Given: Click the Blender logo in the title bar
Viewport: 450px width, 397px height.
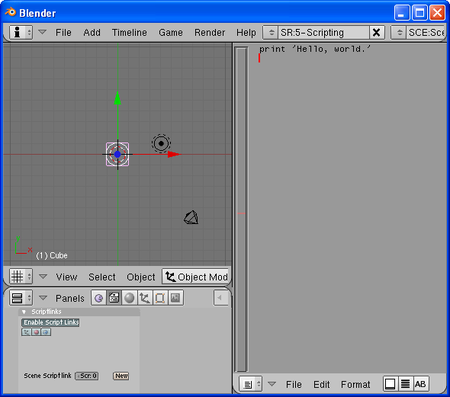Looking at the screenshot, I should [x=10, y=13].
